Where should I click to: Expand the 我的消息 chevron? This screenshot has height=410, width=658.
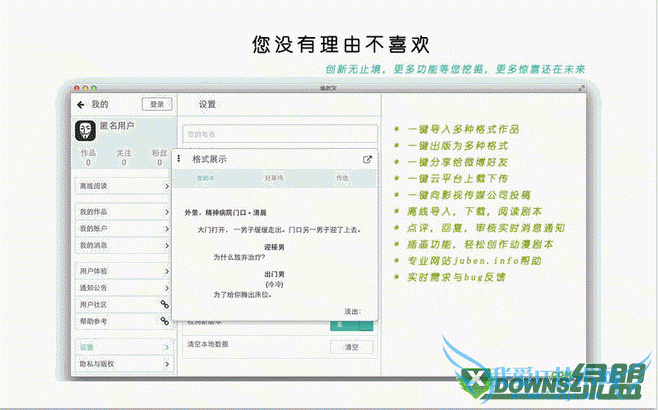click(167, 245)
